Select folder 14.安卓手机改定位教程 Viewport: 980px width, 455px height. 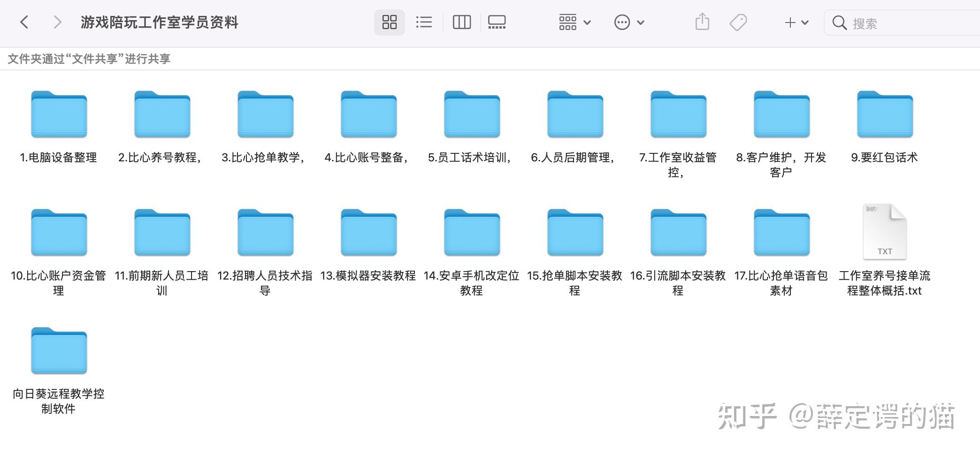click(472, 252)
